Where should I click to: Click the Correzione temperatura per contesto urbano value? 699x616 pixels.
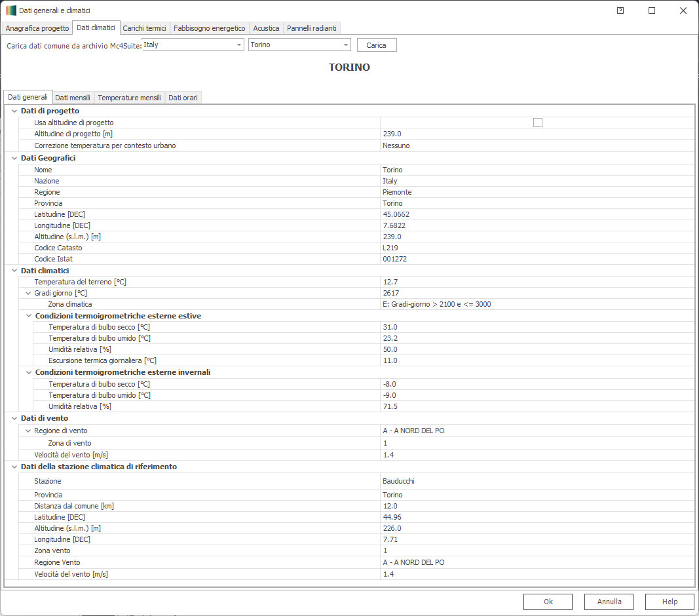coord(536,145)
